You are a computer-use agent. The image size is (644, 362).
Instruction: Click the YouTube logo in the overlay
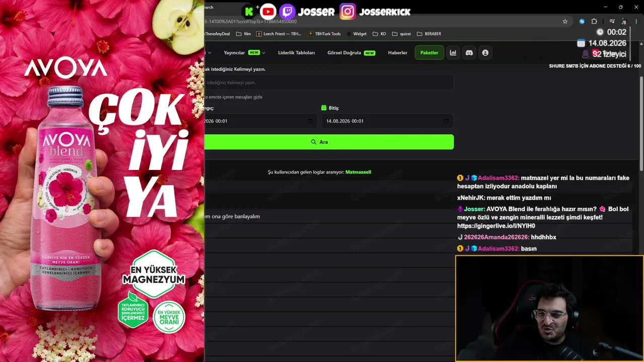tap(268, 11)
